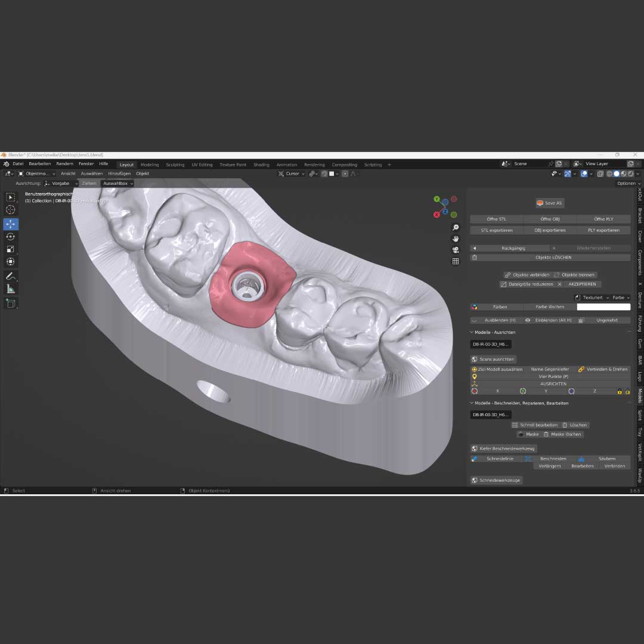
Task: Click the white color swatch beside Farbe löschen
Action: click(603, 307)
